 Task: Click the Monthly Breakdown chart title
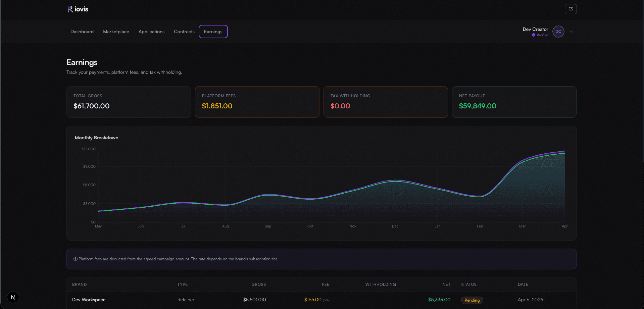click(x=97, y=138)
